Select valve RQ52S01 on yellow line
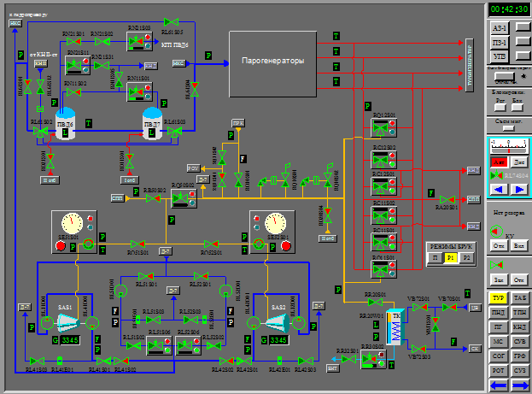 coord(211,244)
